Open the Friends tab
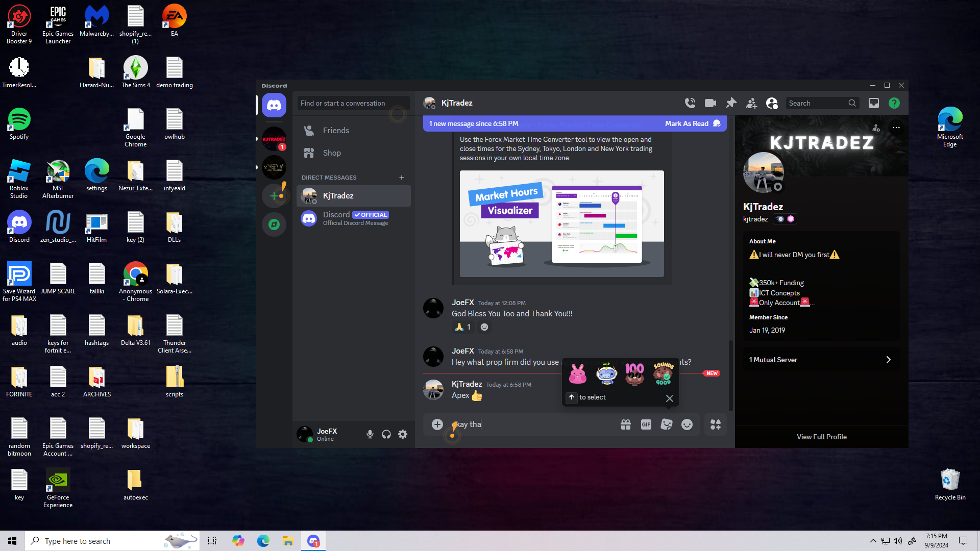 pyautogui.click(x=336, y=131)
